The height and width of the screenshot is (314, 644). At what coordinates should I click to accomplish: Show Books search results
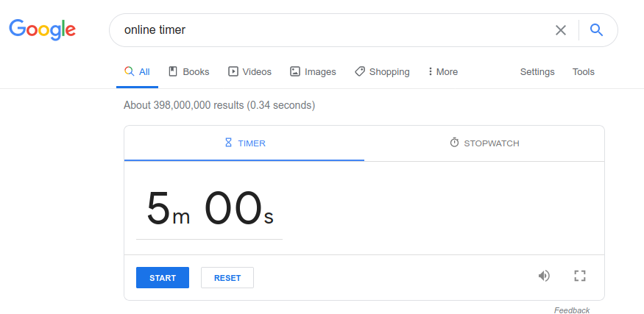pos(189,72)
